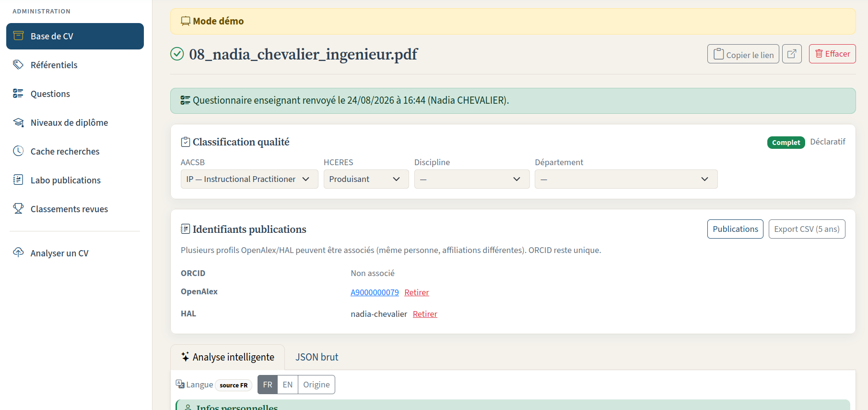Click the Mode démo screen icon
Viewport: 868px width, 410px height.
coord(186,21)
